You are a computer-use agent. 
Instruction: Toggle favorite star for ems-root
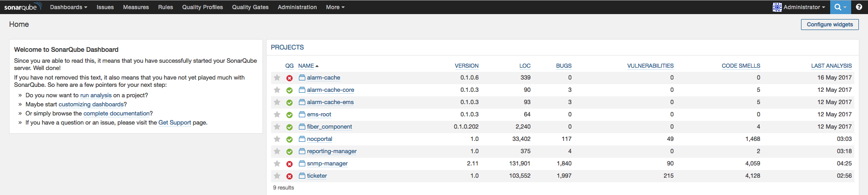click(x=277, y=115)
